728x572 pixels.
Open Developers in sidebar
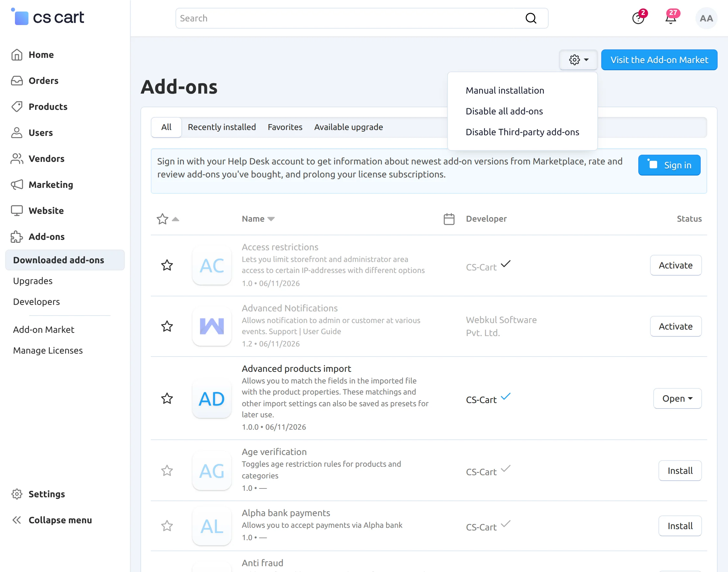click(36, 302)
